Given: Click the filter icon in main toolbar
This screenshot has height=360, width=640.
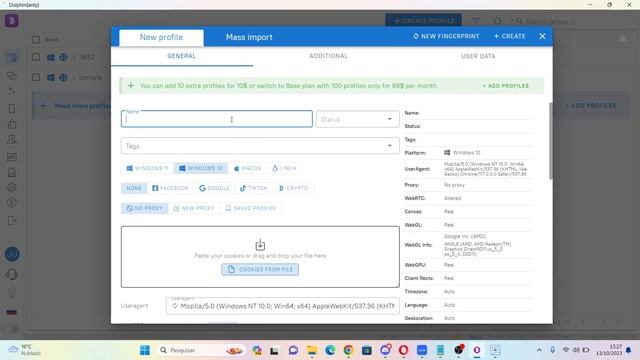Looking at the screenshot, I should pyautogui.click(x=476, y=20).
